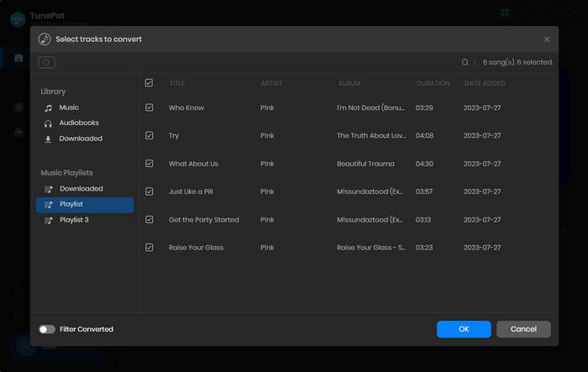Select Downloaded under Music Playlists
This screenshot has height=372, width=588.
(81, 189)
